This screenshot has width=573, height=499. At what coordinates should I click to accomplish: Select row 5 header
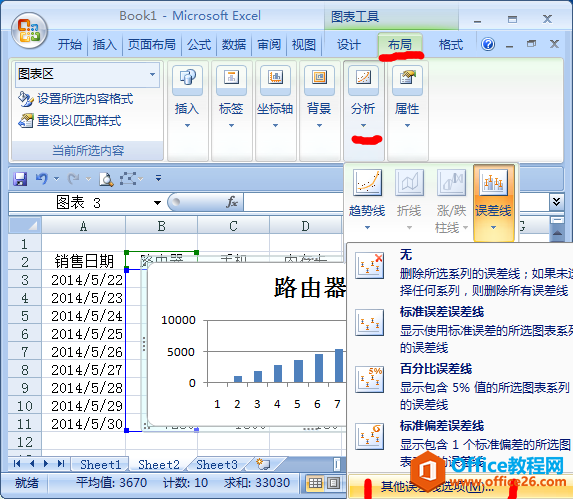(x=25, y=316)
